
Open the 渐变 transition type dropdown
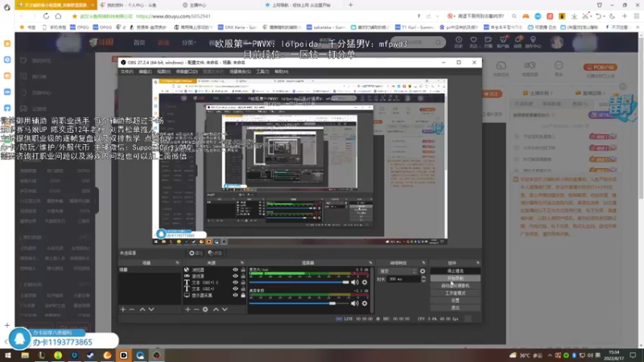(x=397, y=271)
